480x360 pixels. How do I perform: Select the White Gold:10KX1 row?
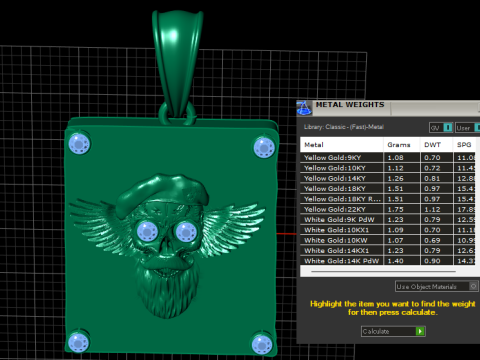[x=388, y=230]
